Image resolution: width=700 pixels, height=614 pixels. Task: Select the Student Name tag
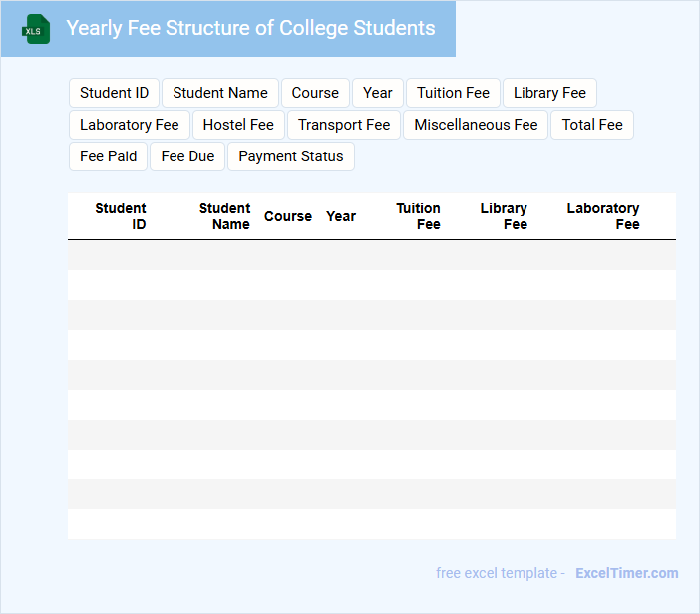pyautogui.click(x=220, y=93)
